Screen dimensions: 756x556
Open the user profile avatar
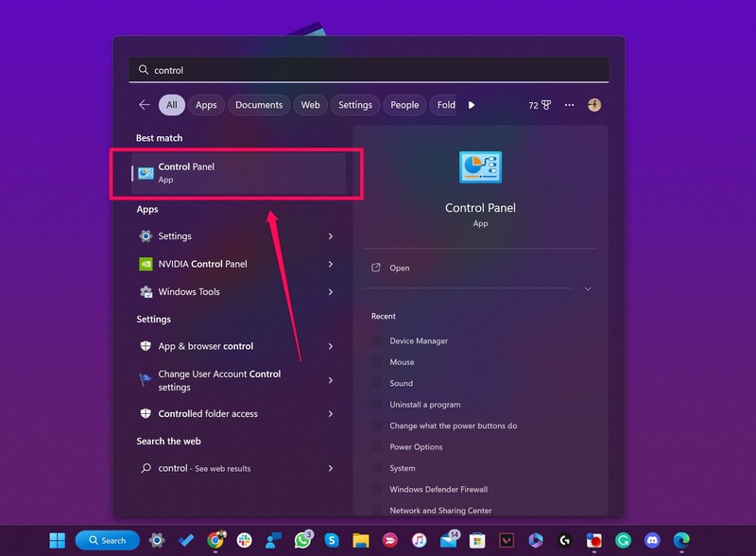[x=594, y=105]
